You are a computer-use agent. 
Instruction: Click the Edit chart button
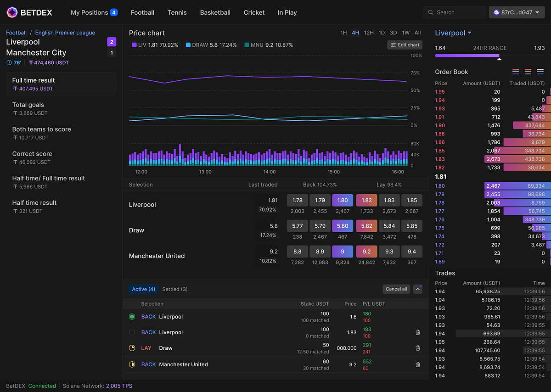click(x=405, y=45)
